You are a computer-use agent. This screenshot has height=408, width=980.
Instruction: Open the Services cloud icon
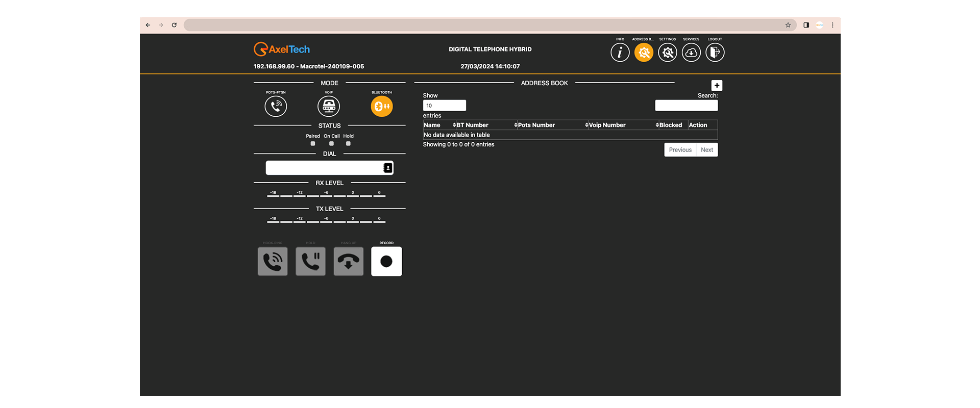691,53
